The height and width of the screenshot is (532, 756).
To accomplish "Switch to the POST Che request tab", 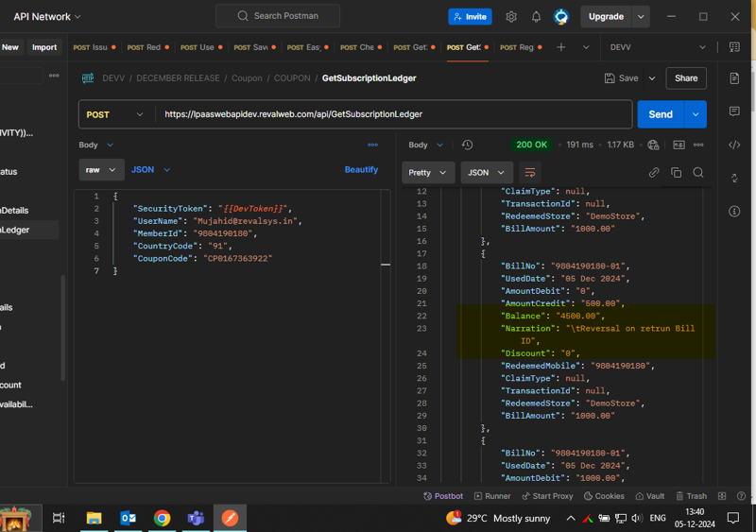I will point(357,47).
